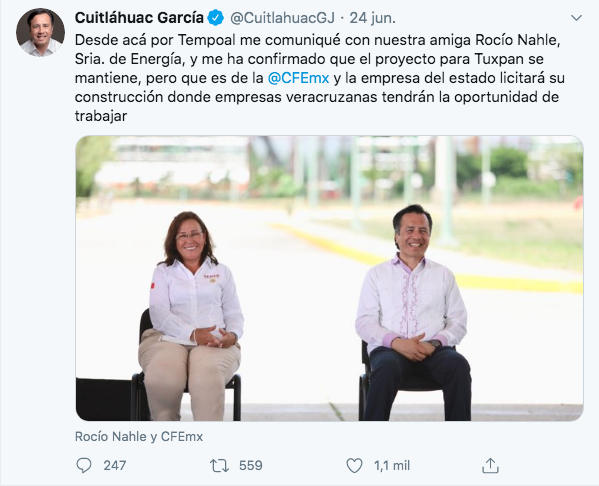View the attached photo of two seated people
This screenshot has height=486, width=599.
coord(329,278)
